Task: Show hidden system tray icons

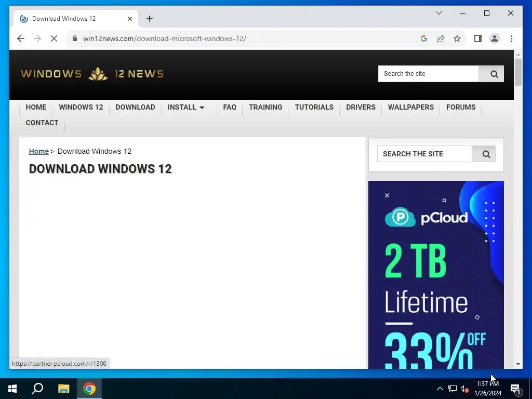Action: [x=440, y=389]
